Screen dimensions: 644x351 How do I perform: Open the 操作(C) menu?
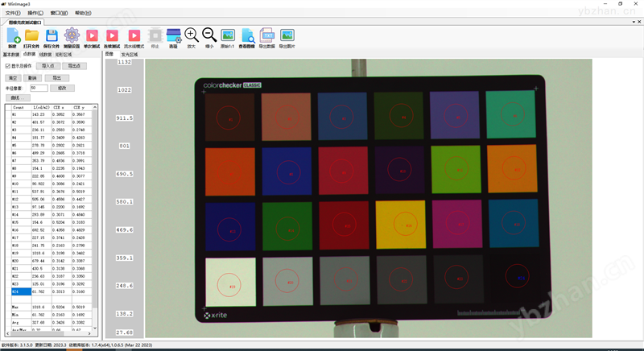coord(35,13)
